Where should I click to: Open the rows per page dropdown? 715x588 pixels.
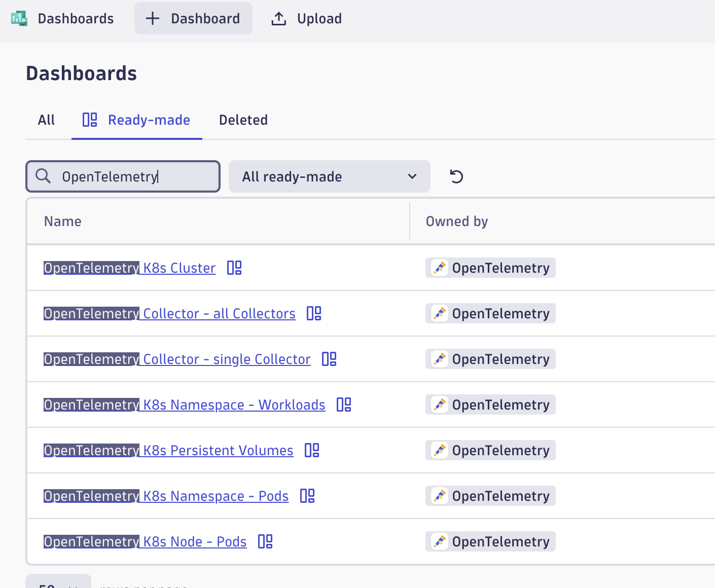(58, 585)
